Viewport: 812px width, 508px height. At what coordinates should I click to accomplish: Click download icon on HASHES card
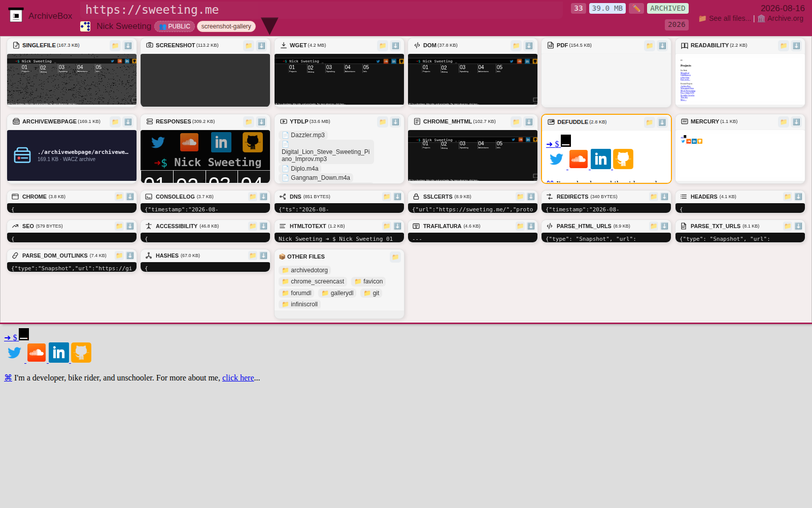coord(263,256)
